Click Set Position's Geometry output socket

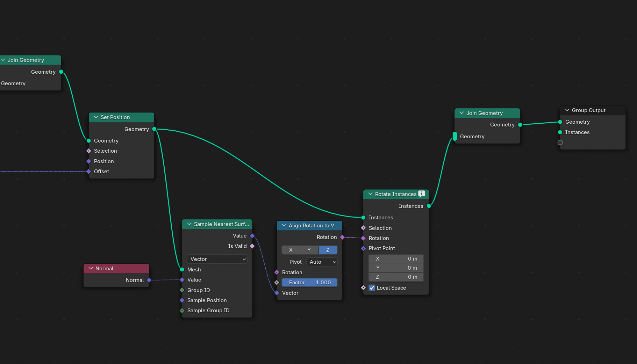pyautogui.click(x=154, y=129)
